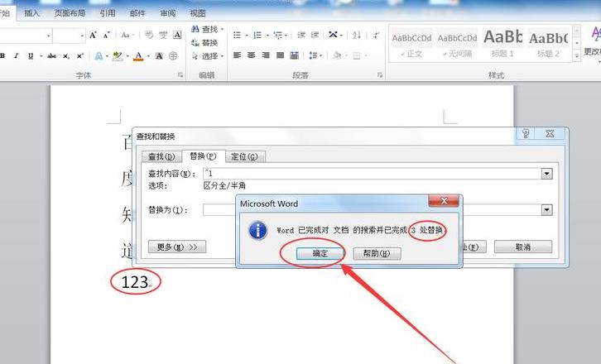Expand the 查找内容 combo box dropdown

click(x=546, y=174)
